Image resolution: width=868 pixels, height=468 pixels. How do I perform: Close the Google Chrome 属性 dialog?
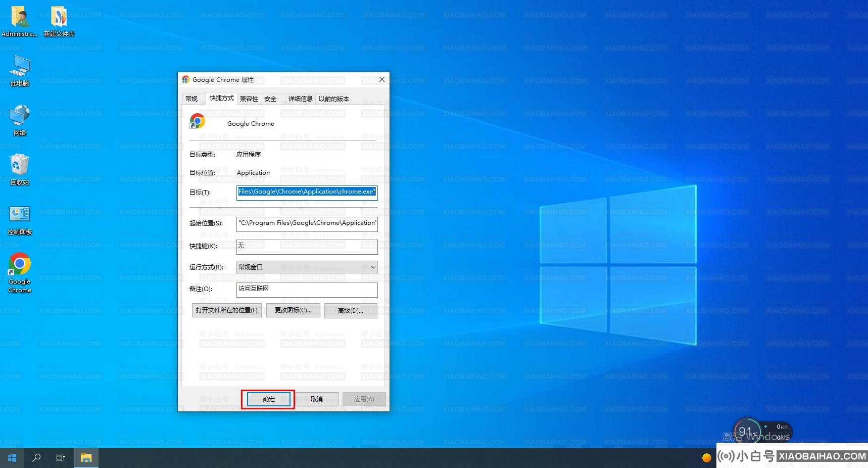point(382,79)
